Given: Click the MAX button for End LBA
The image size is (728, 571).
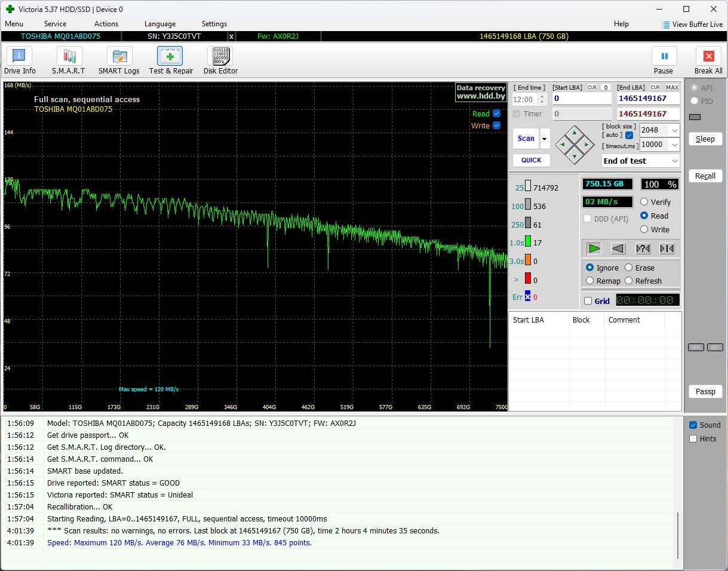Looking at the screenshot, I should (672, 87).
